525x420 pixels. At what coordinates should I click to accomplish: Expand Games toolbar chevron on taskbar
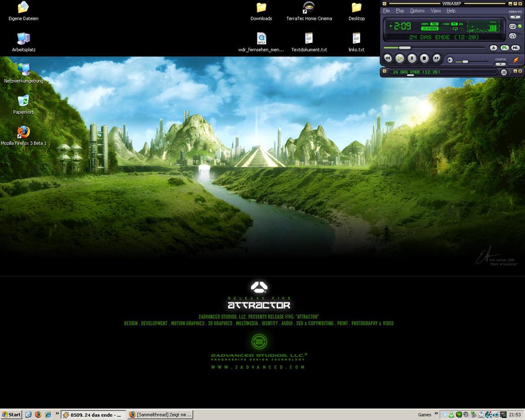point(436,413)
